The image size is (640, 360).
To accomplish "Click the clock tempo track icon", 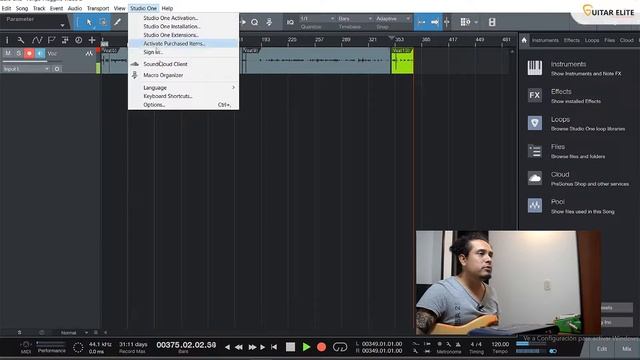I will point(78,40).
